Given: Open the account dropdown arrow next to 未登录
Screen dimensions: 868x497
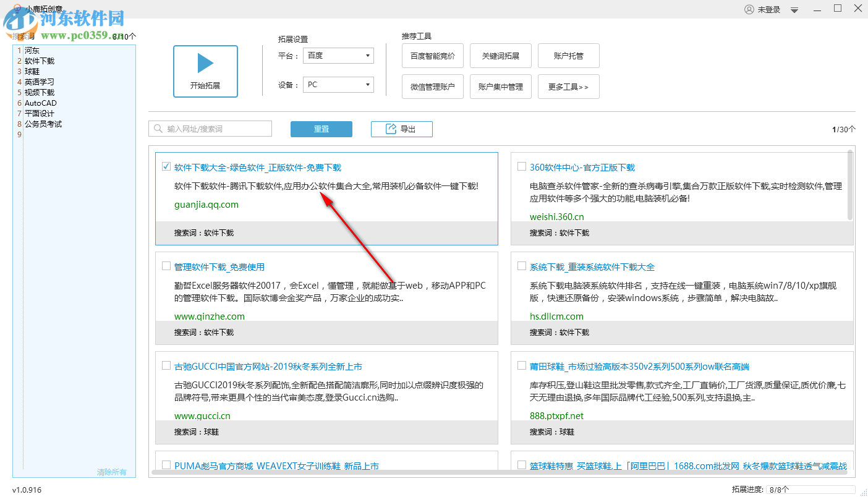Looking at the screenshot, I should [794, 9].
